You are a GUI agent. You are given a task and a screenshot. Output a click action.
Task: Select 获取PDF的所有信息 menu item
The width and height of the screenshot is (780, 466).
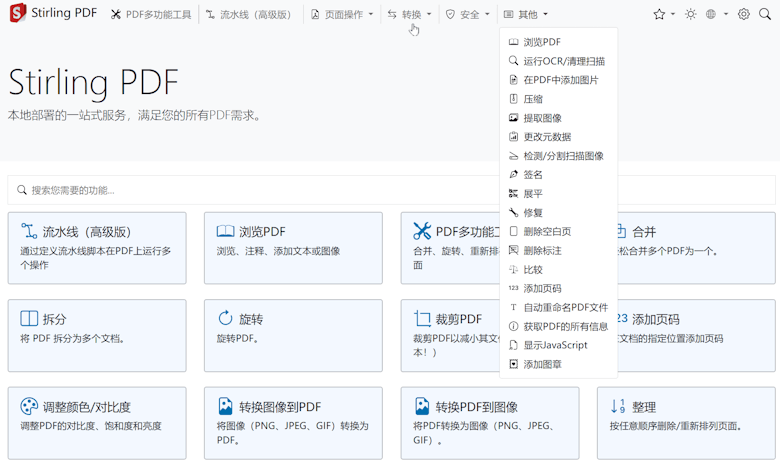[559, 326]
